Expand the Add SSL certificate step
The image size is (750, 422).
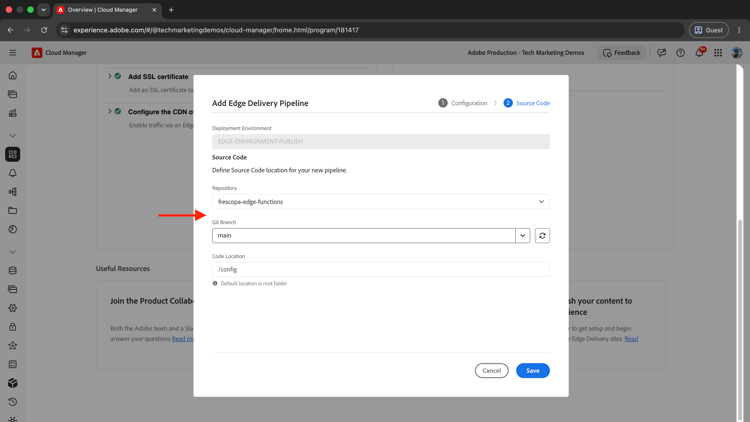[110, 76]
